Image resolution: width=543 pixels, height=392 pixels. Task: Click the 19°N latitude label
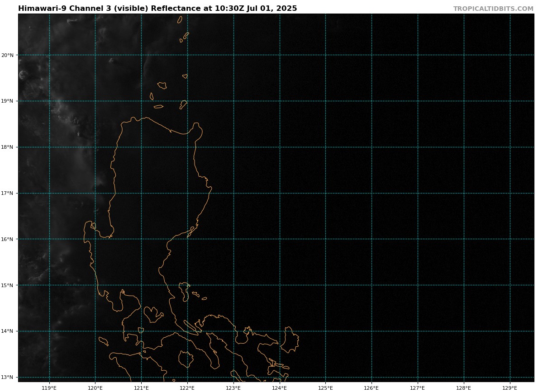7,101
